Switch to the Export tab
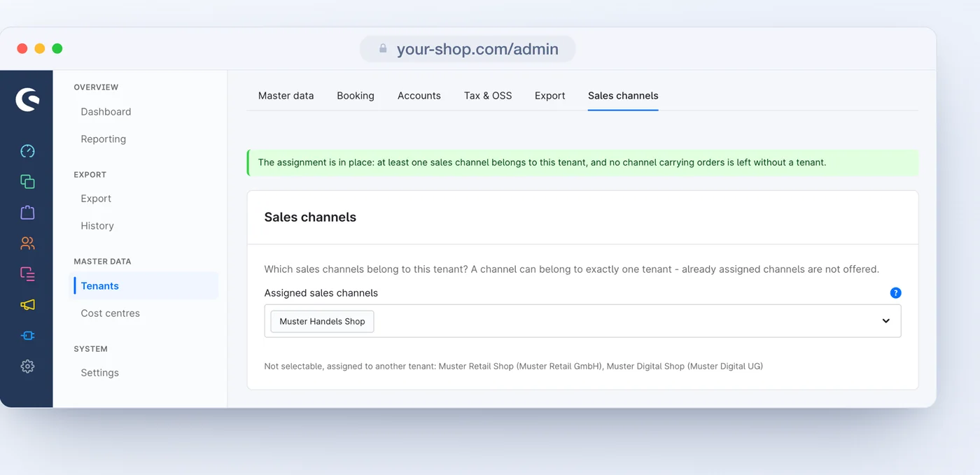 [x=549, y=96]
